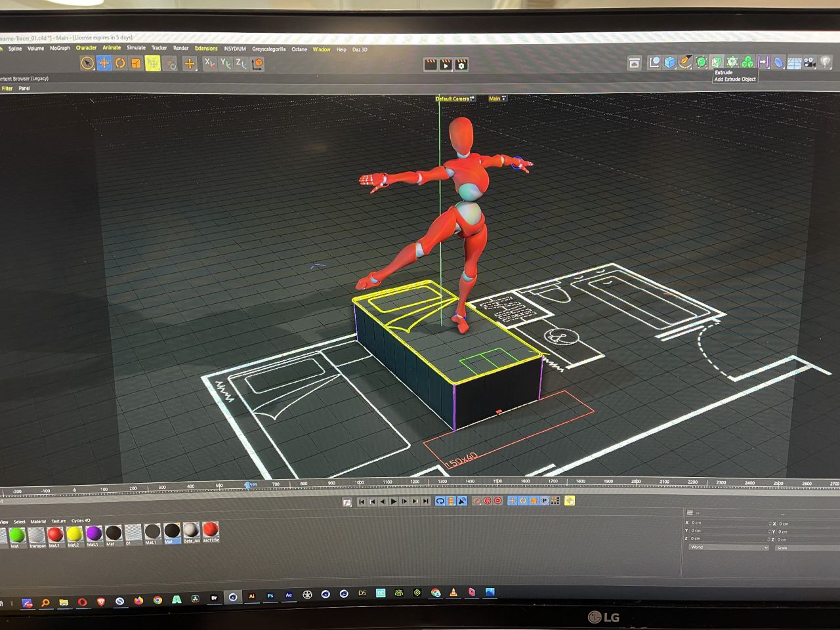Viewport: 840px width, 630px height.
Task: Play the animation forward
Action: [394, 501]
